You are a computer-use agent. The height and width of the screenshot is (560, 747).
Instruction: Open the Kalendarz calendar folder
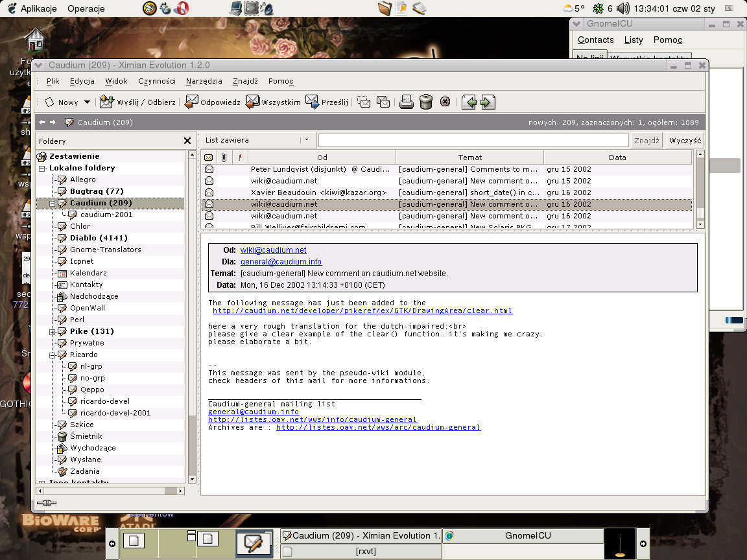[88, 273]
